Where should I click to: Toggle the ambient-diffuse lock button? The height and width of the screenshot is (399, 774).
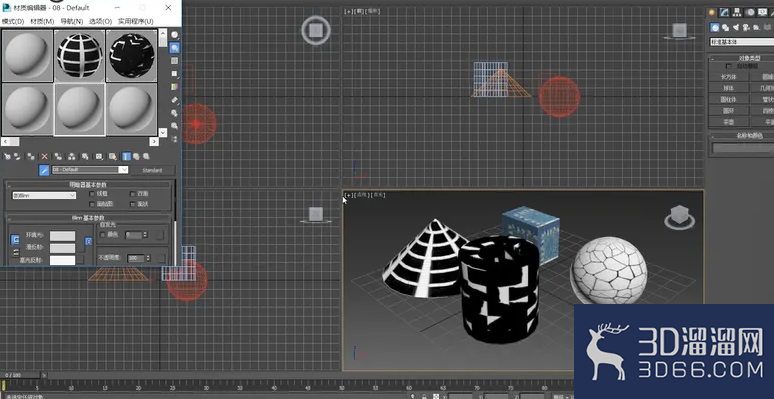point(15,240)
